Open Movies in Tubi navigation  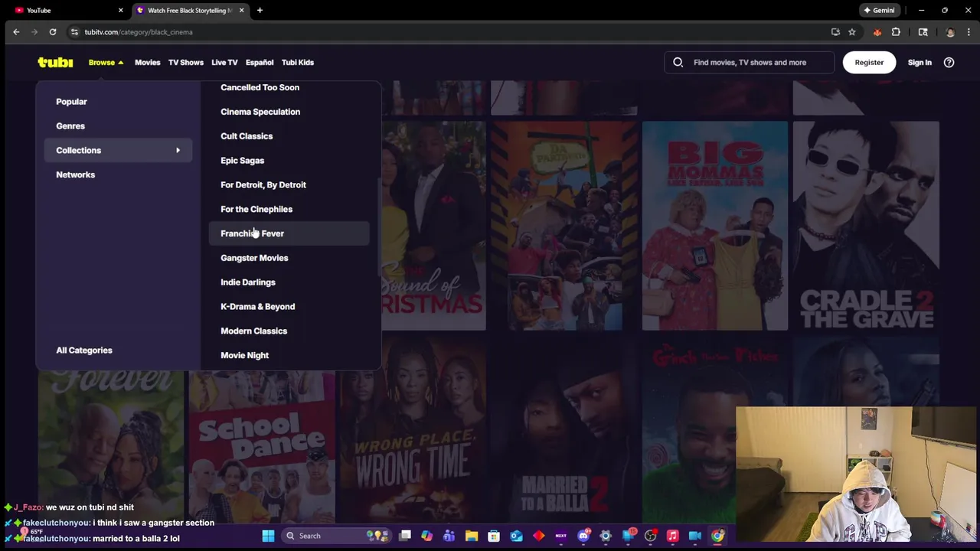[148, 63]
